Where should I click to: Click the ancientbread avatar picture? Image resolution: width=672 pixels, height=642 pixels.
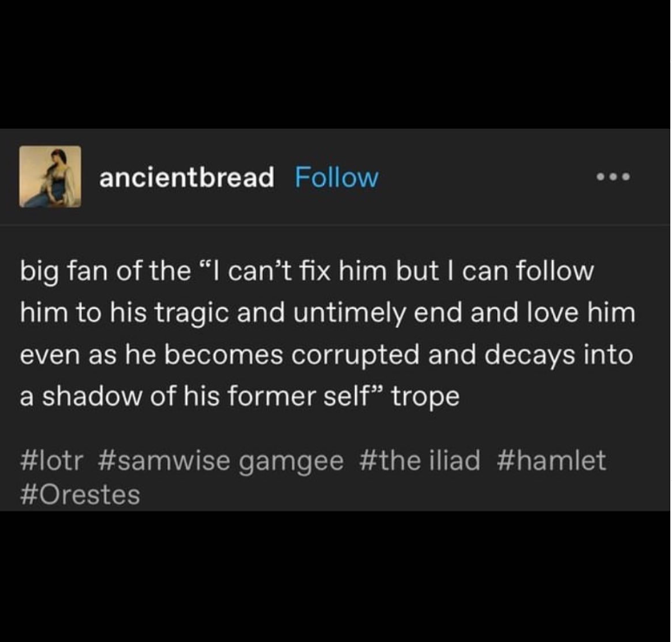point(50,177)
